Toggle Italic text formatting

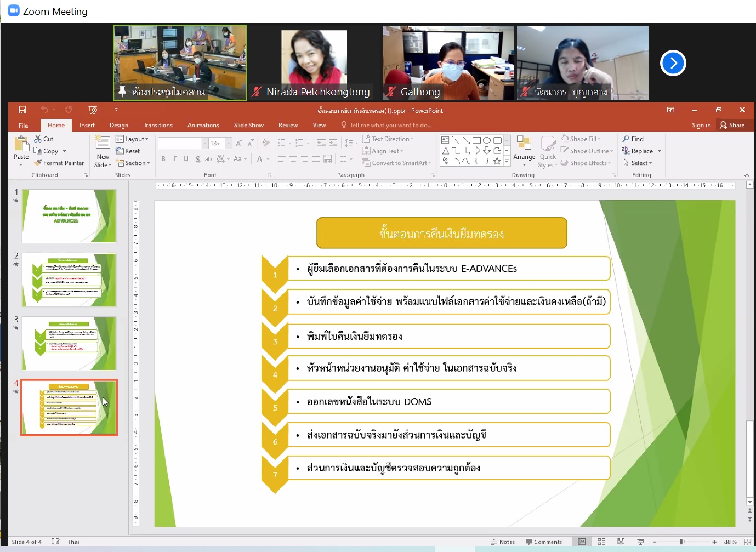click(174, 159)
